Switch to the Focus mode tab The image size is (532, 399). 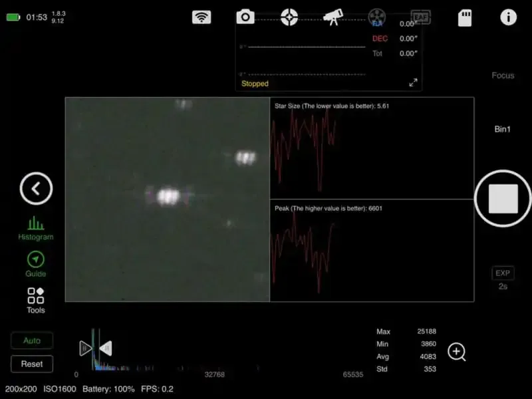tap(503, 76)
